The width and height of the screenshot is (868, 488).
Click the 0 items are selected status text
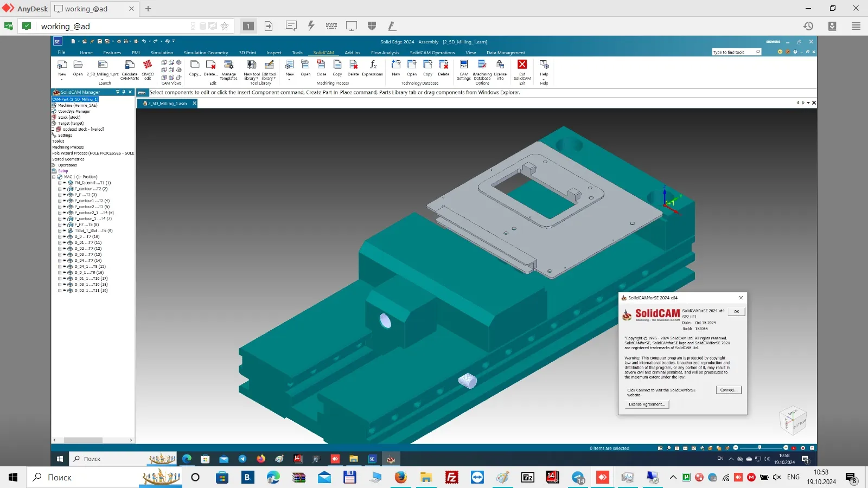coord(609,448)
